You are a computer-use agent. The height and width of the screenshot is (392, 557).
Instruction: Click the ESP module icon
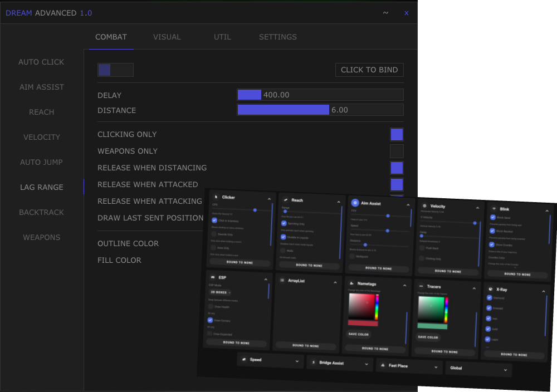click(x=213, y=277)
